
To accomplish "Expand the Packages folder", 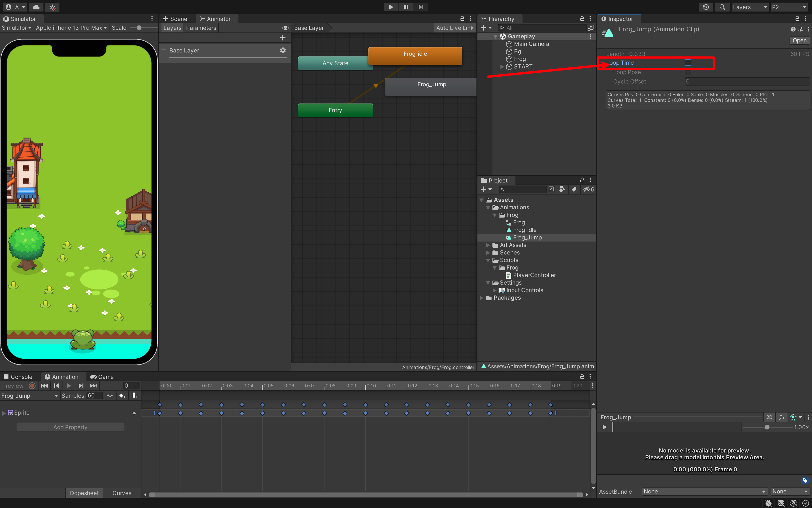I will [x=481, y=298].
